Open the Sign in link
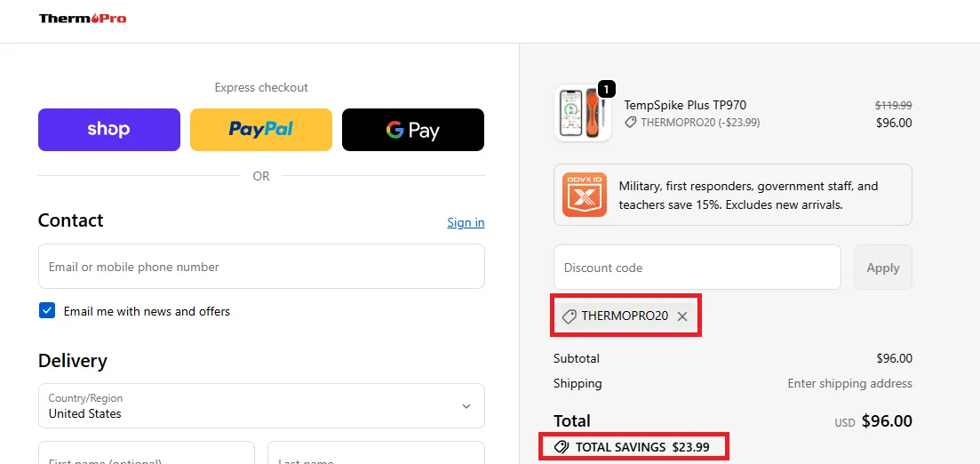980x464 pixels. (466, 222)
